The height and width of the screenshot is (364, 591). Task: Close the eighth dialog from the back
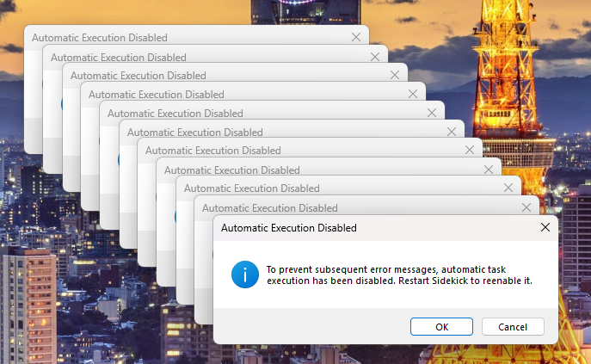pos(489,170)
